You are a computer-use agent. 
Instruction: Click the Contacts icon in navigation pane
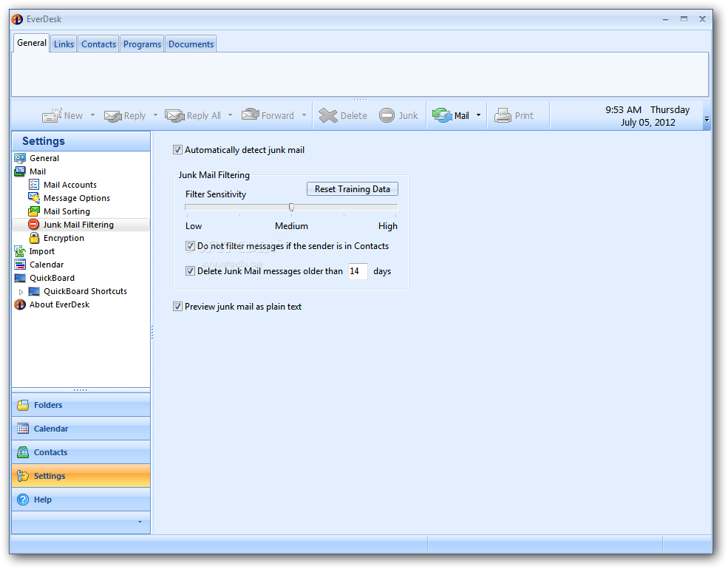[x=23, y=452]
